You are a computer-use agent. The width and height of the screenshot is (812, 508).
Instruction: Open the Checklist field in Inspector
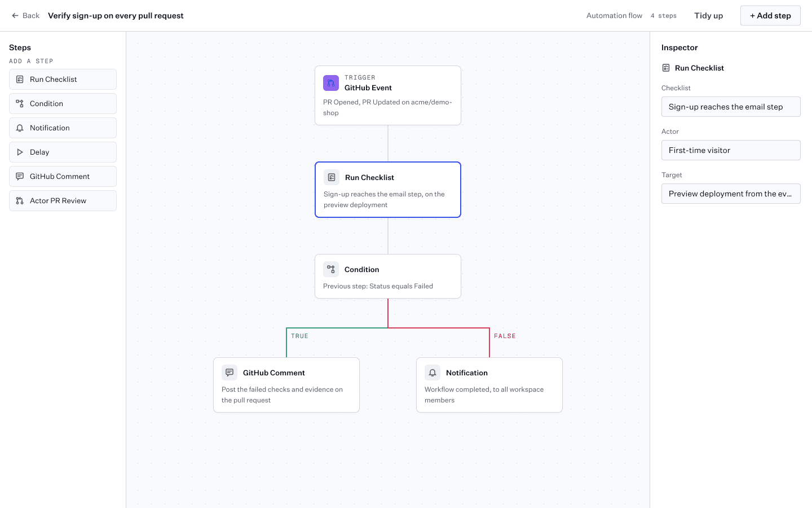tap(731, 107)
